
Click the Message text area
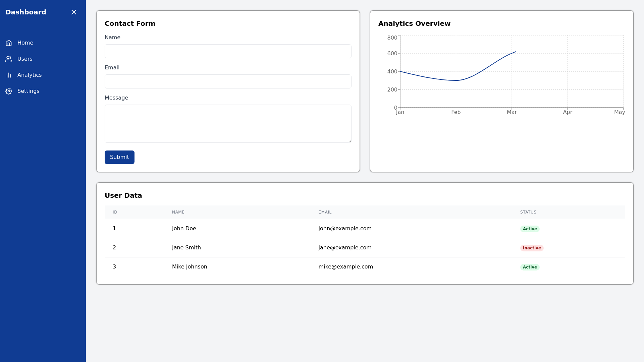[x=228, y=123]
